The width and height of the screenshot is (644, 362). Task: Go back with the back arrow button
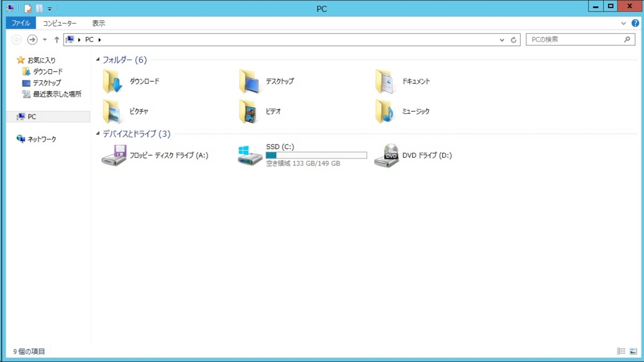[x=16, y=40]
